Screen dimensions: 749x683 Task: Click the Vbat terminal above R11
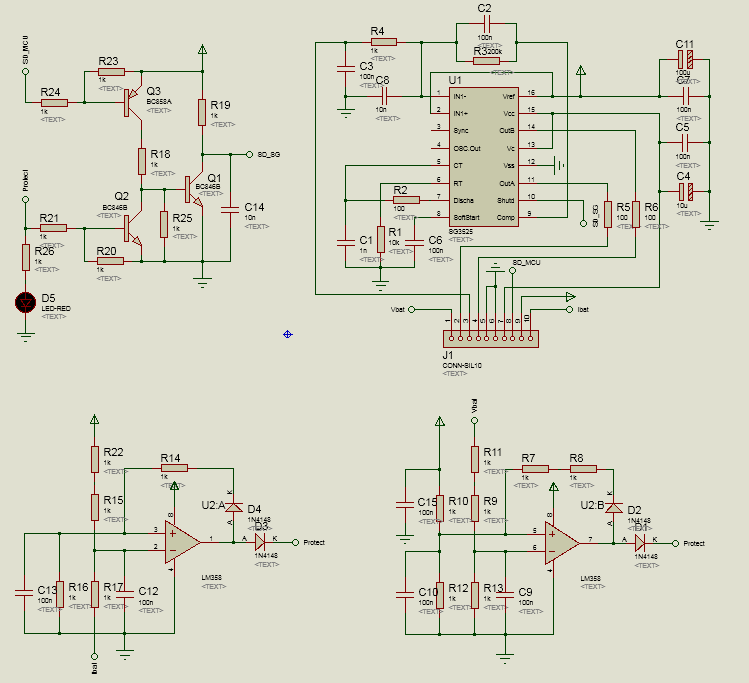coord(474,421)
